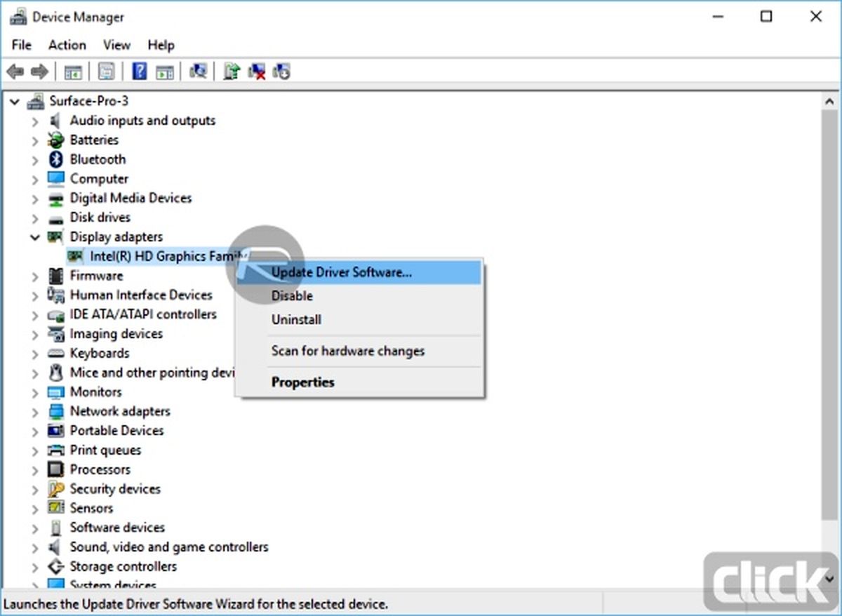Click the Disable device toolbar icon with down arrow
The width and height of the screenshot is (842, 616).
tap(281, 71)
